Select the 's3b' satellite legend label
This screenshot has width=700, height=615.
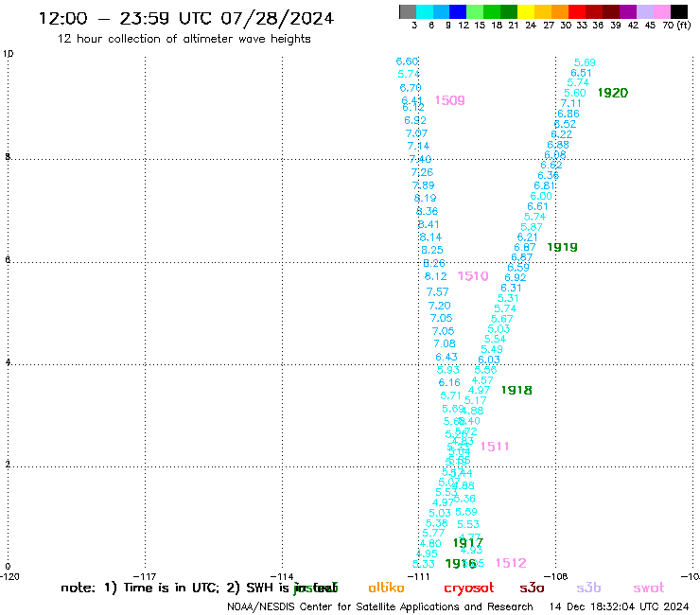pyautogui.click(x=588, y=588)
